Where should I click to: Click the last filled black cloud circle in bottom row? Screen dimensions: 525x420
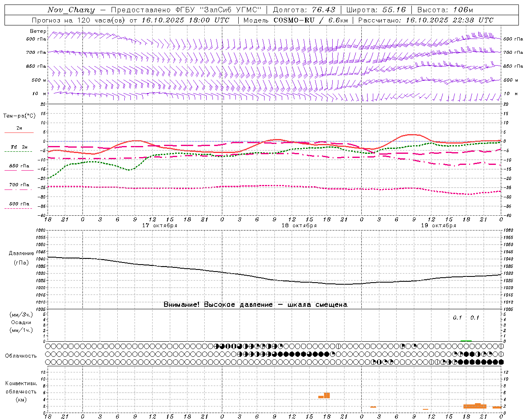(501, 362)
